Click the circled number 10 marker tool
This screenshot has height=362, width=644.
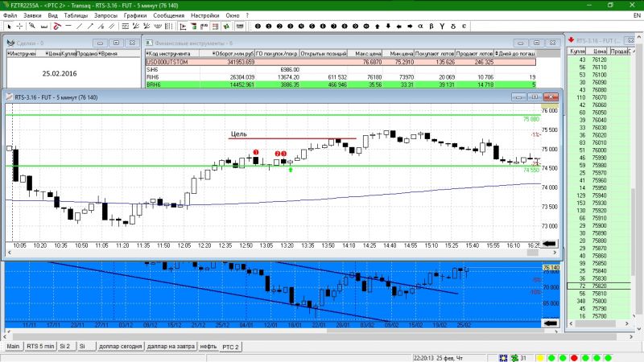[x=366, y=27]
